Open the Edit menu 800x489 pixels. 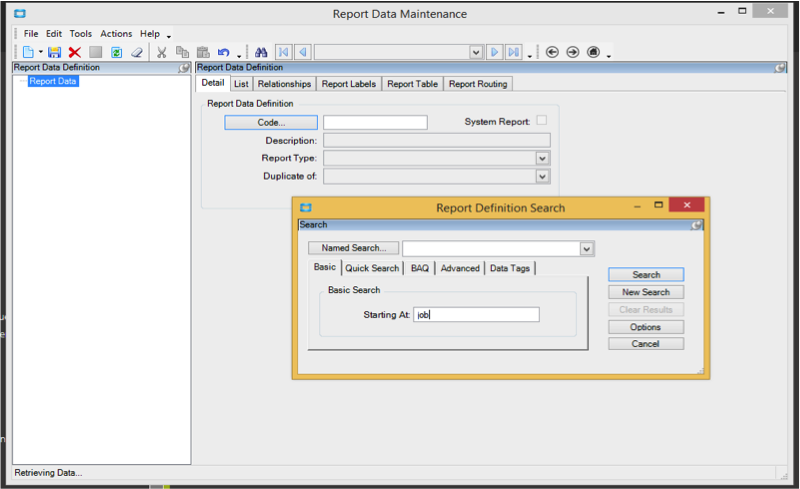point(54,34)
